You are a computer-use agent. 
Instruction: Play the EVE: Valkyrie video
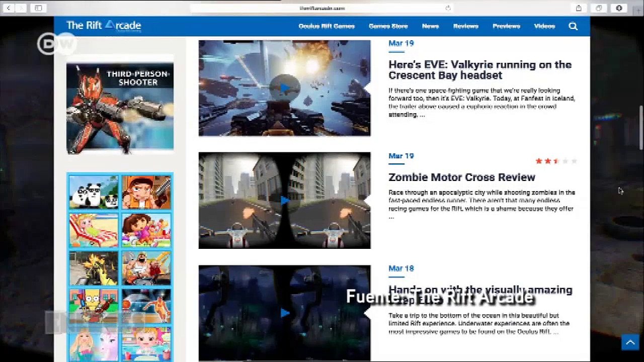point(285,88)
